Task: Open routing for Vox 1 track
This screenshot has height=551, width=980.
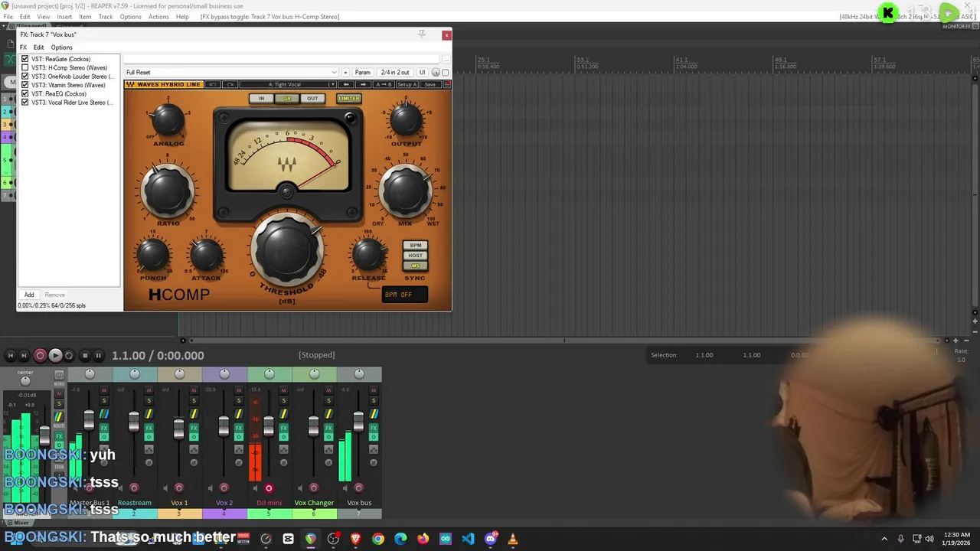Action: point(194,414)
